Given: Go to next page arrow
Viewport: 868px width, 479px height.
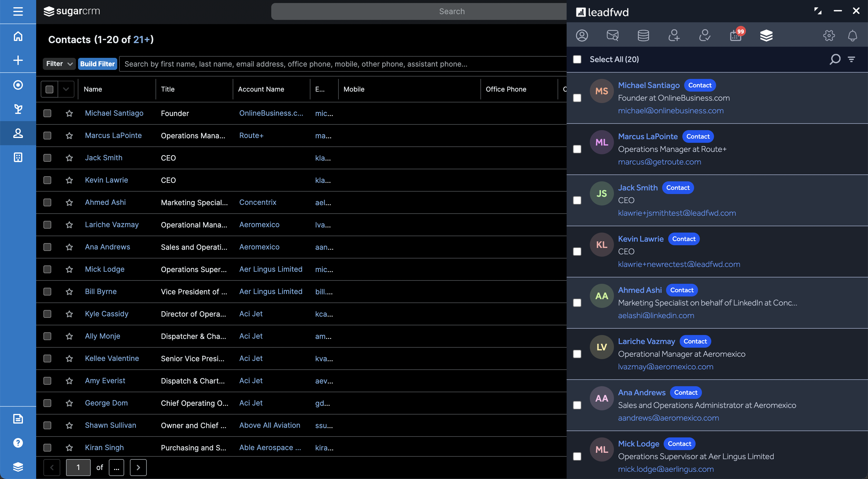Looking at the screenshot, I should click(138, 468).
